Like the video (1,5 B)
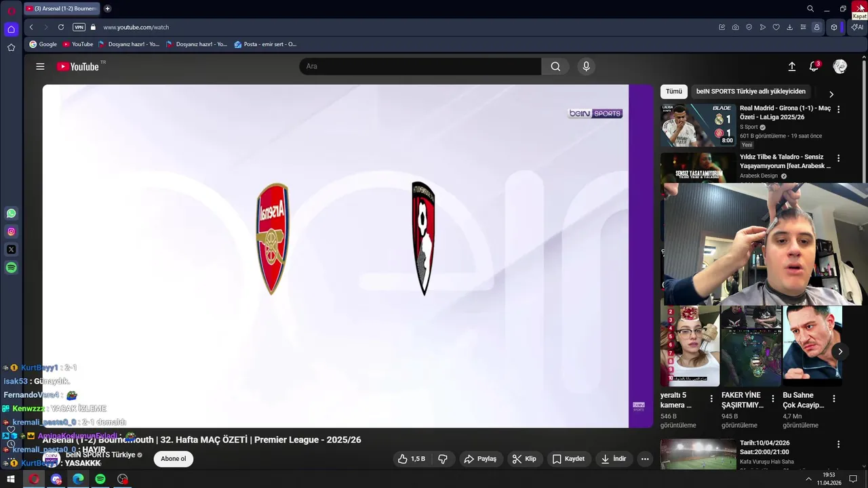 tap(412, 459)
